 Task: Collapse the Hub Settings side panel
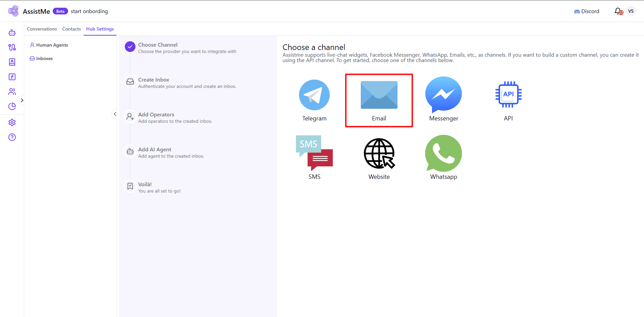[115, 114]
